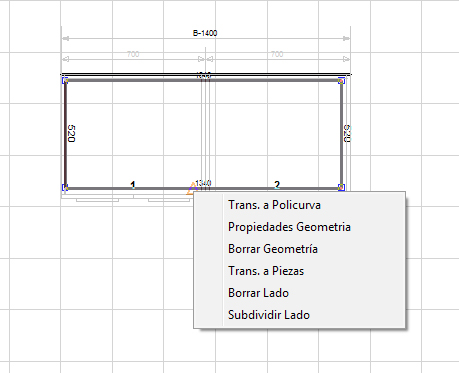Click the right 700 dimension value
The height and width of the screenshot is (373, 459).
click(x=277, y=54)
